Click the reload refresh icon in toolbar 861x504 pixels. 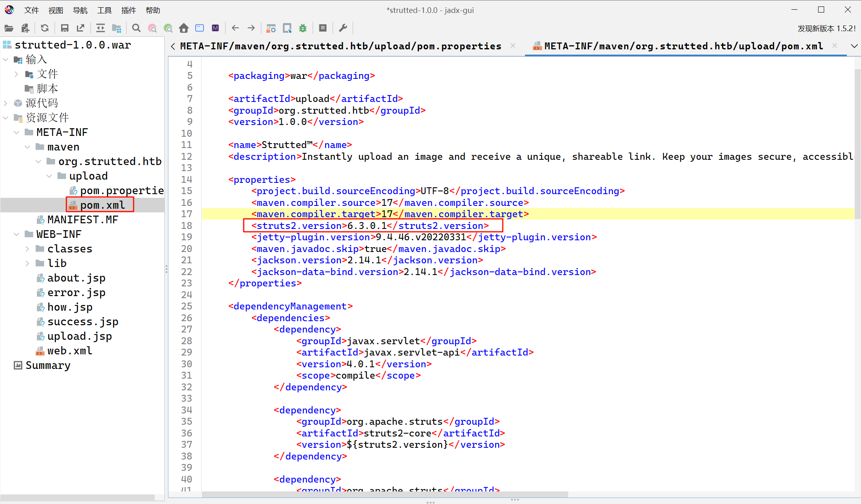click(x=45, y=28)
